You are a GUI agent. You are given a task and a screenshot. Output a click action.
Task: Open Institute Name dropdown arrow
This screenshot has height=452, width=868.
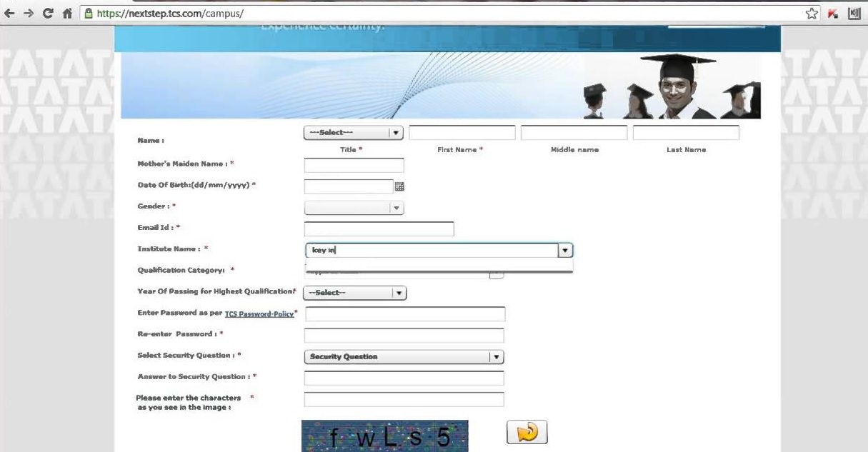point(565,251)
